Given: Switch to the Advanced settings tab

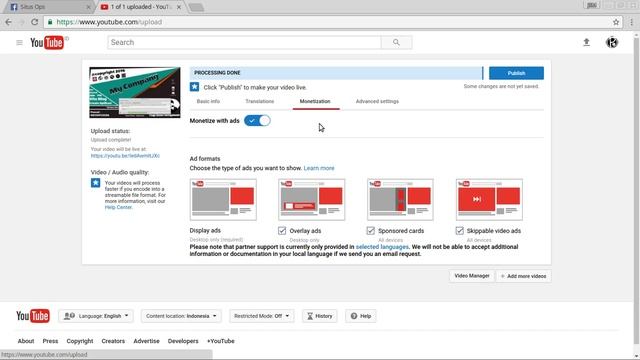Looking at the screenshot, I should 377,101.
